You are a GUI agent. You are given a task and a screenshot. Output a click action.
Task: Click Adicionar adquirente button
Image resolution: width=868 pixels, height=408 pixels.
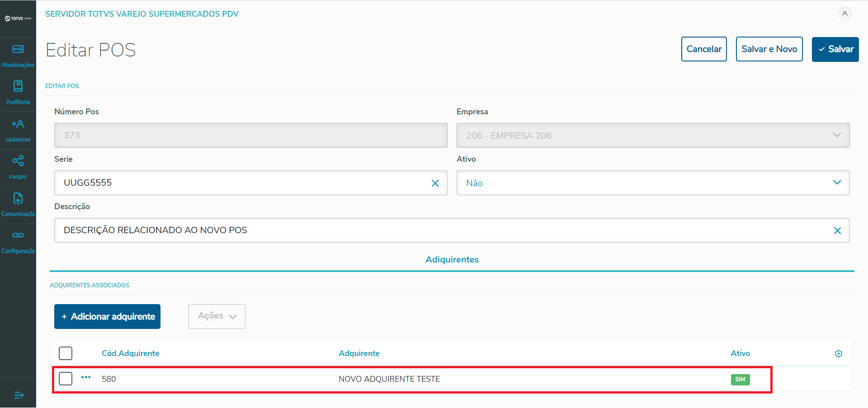(x=108, y=316)
